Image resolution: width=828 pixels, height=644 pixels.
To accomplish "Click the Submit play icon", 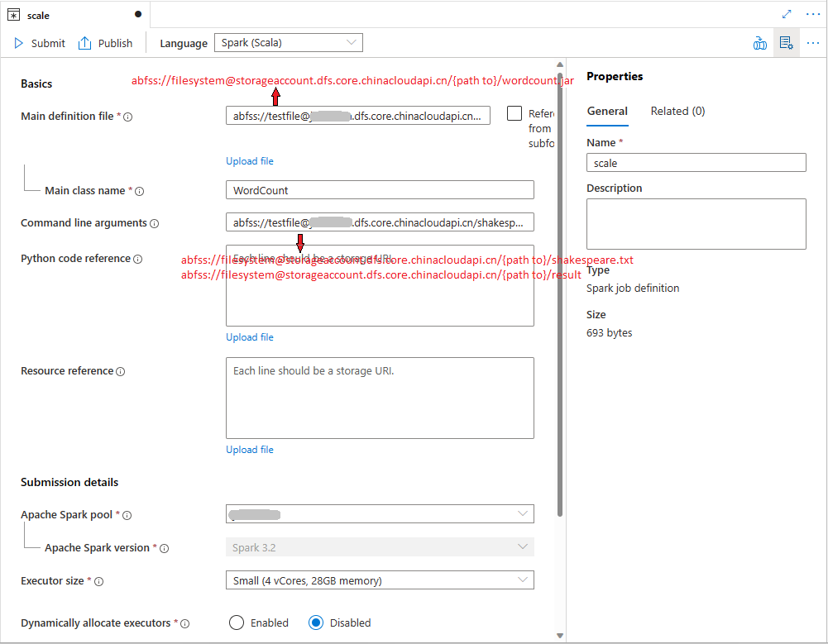I will coord(18,43).
